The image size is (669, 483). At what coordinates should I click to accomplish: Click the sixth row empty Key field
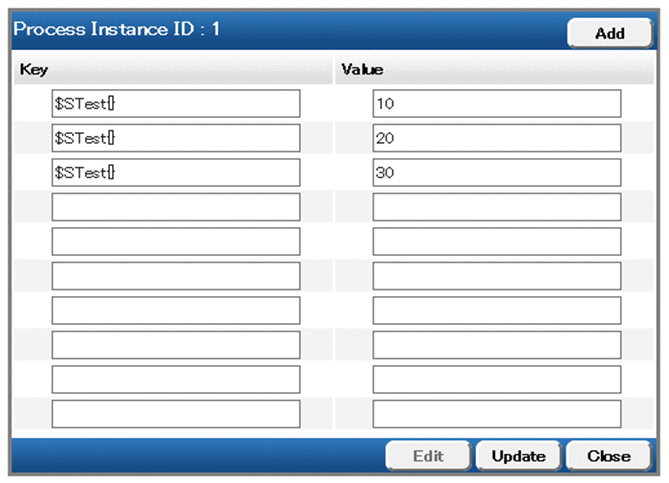(176, 276)
